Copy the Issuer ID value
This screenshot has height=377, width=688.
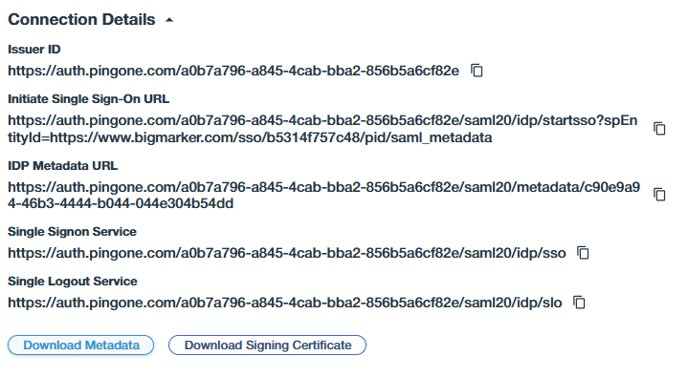click(477, 71)
